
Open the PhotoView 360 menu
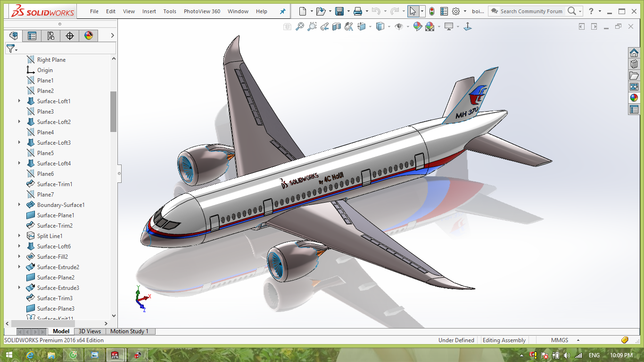(202, 11)
